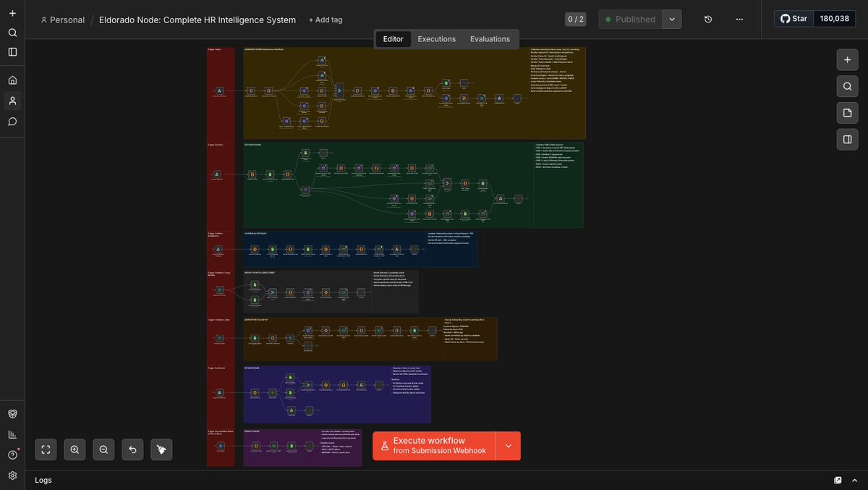
Task: Click the Logs bar label
Action: click(43, 480)
